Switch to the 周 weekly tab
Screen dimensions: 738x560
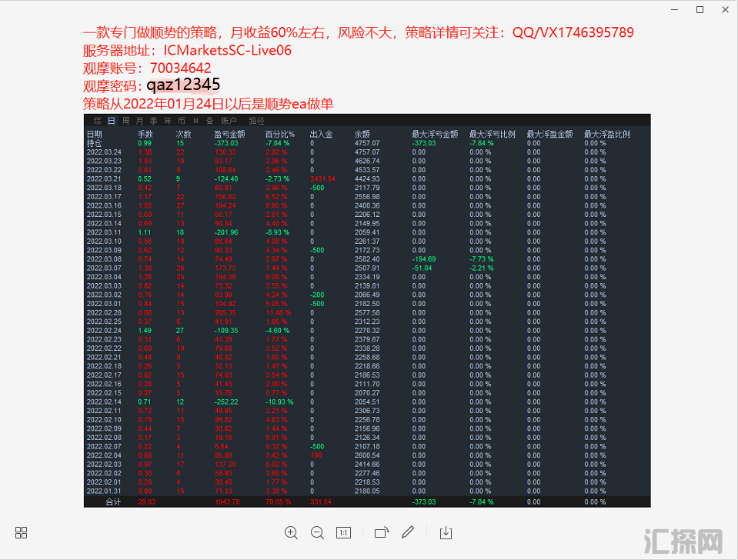coord(125,121)
